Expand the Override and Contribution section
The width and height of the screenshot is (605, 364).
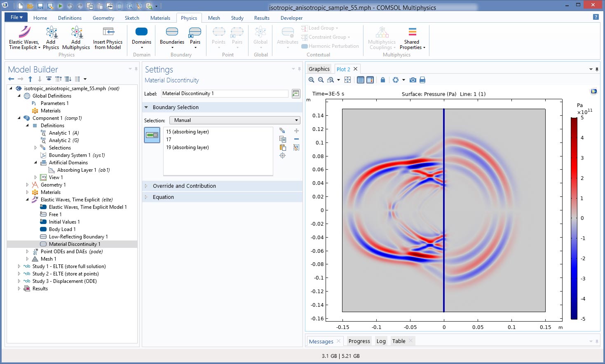[184, 186]
